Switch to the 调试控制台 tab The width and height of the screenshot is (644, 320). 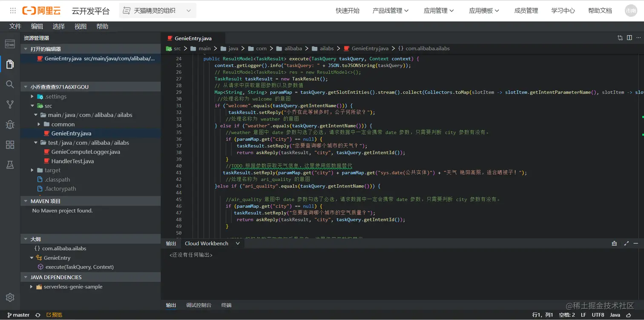click(198, 305)
